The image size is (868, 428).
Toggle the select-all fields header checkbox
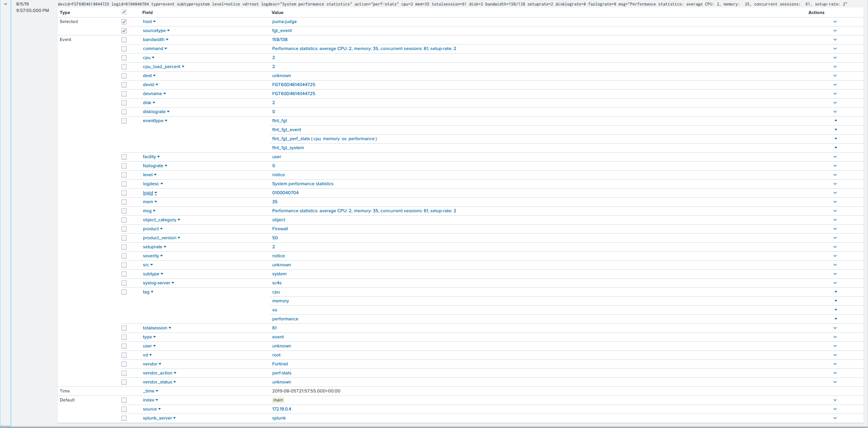(x=124, y=12)
